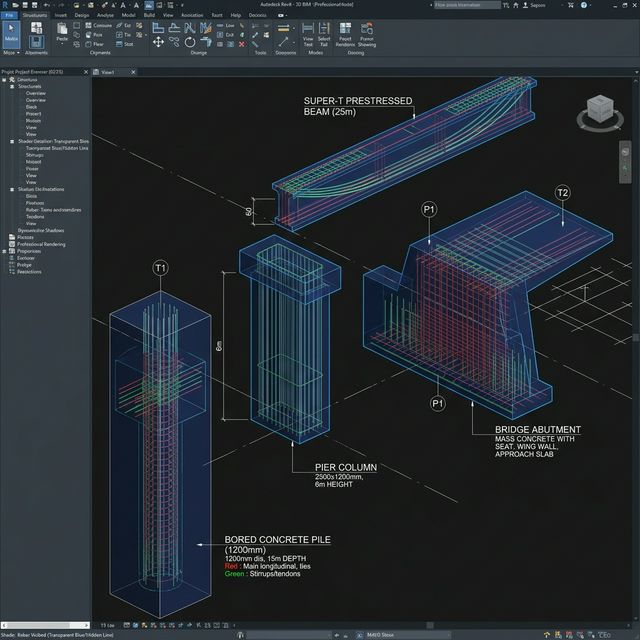This screenshot has height=640, width=640.
Task: Click the Modea select arrow button
Action: (x=11, y=34)
